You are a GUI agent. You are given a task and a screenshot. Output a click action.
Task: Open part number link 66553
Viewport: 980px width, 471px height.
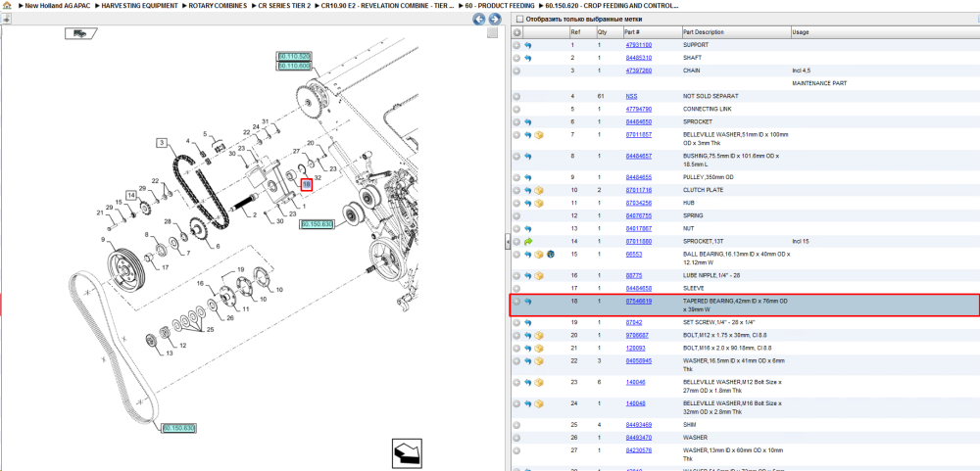(x=634, y=255)
